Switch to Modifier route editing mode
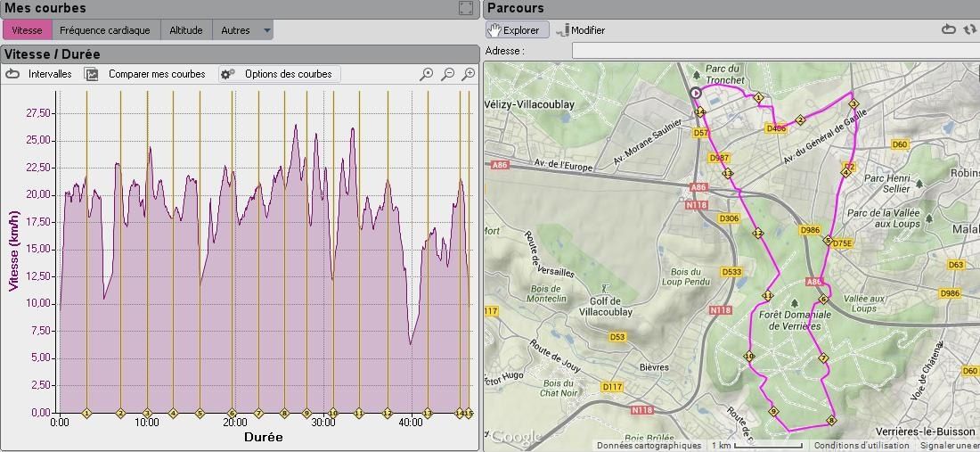Viewport: 980px width, 452px height. (x=581, y=29)
